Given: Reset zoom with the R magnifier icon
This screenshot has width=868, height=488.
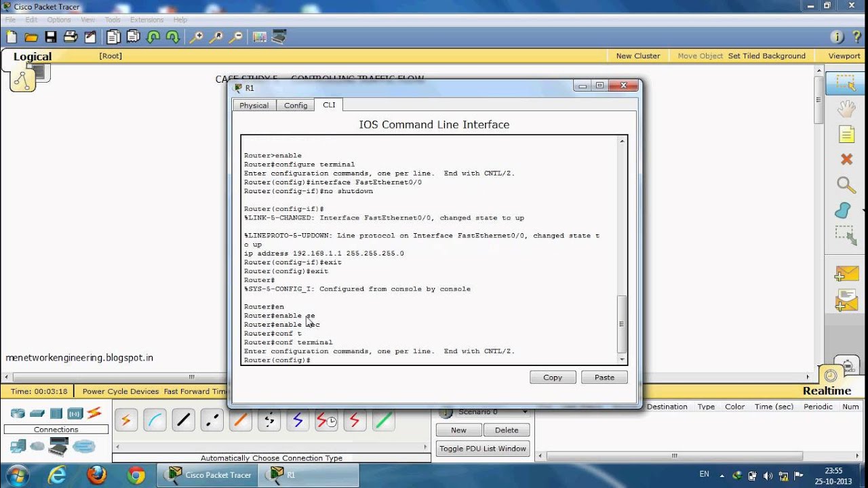Looking at the screenshot, I should tap(216, 37).
